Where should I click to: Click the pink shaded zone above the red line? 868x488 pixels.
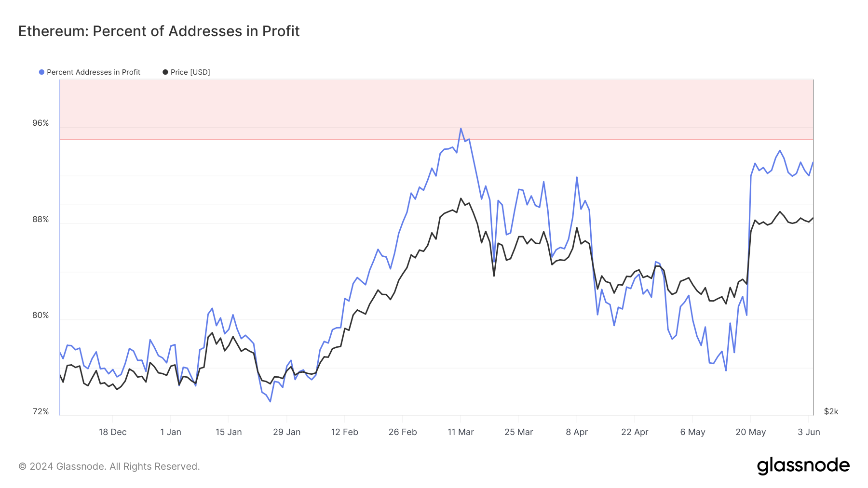436,109
